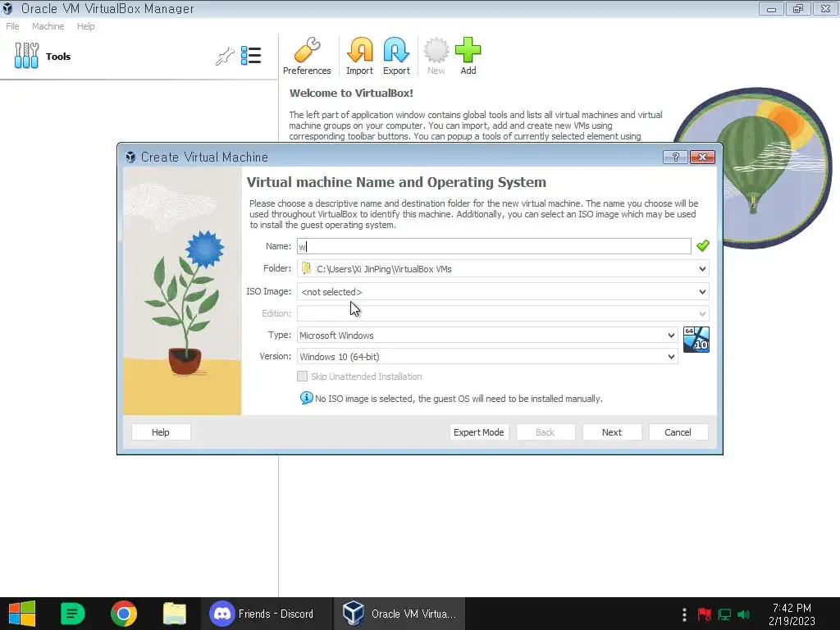The width and height of the screenshot is (840, 630).
Task: Click the Back button
Action: coord(546,431)
